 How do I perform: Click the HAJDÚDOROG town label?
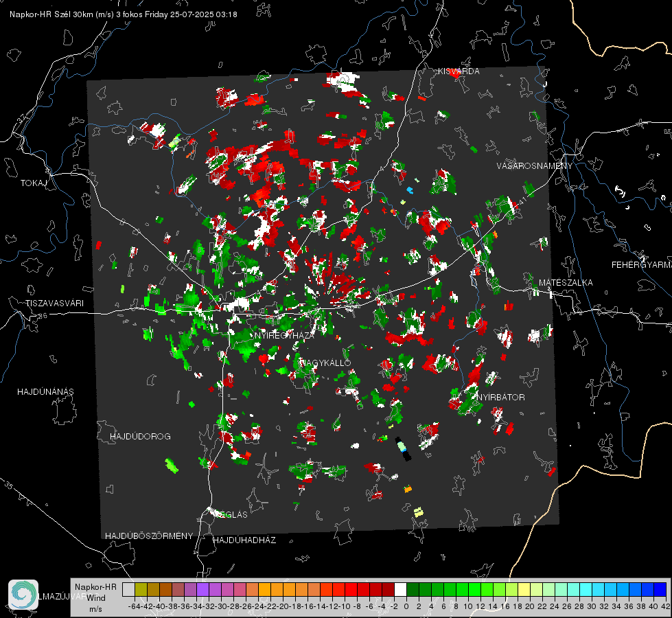(x=140, y=436)
